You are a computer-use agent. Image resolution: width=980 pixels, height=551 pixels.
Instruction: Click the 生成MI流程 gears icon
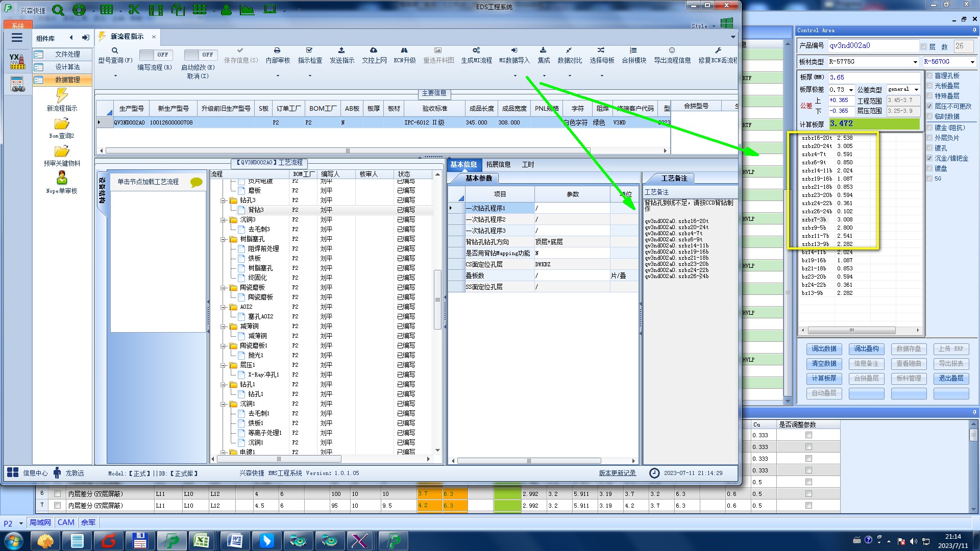tap(476, 51)
